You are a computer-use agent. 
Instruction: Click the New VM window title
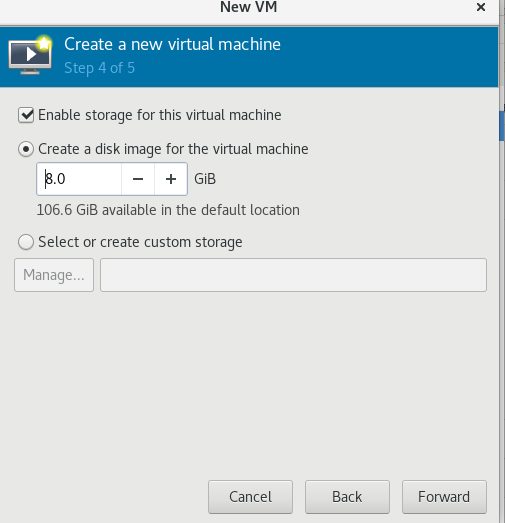tap(249, 7)
